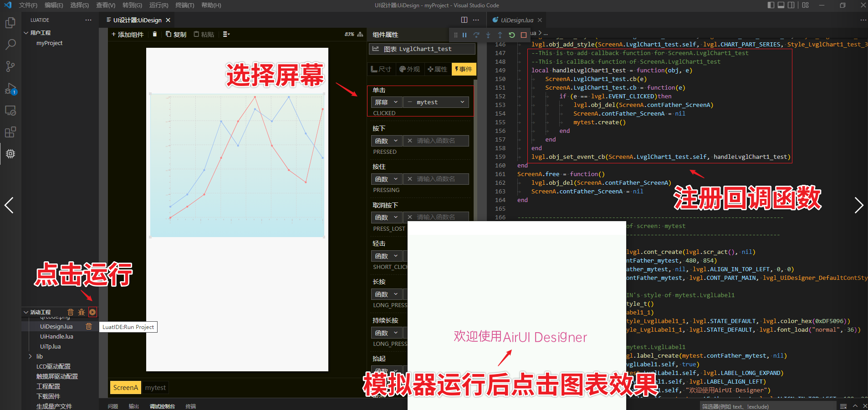Open the Extensions view in activity bar

[10, 132]
